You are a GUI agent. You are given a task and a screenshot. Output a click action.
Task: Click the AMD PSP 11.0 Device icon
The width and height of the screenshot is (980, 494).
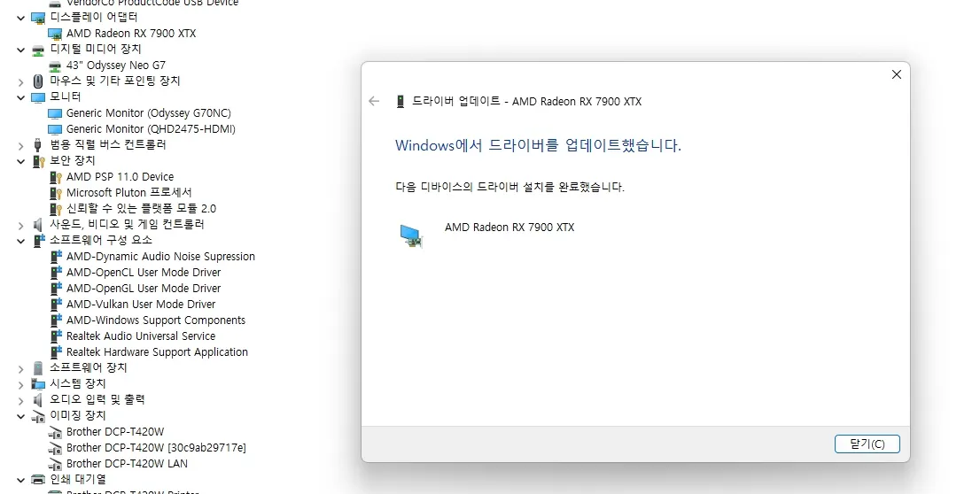coord(56,177)
